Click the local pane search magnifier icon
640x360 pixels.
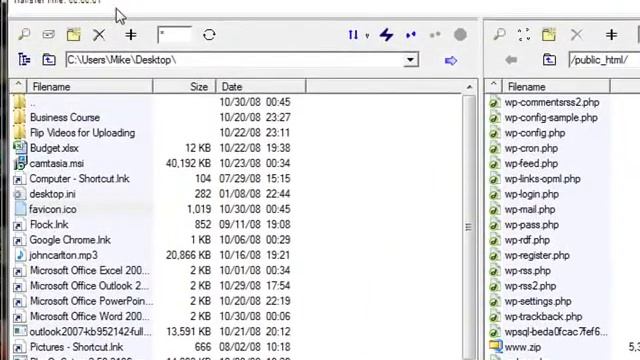tap(24, 34)
